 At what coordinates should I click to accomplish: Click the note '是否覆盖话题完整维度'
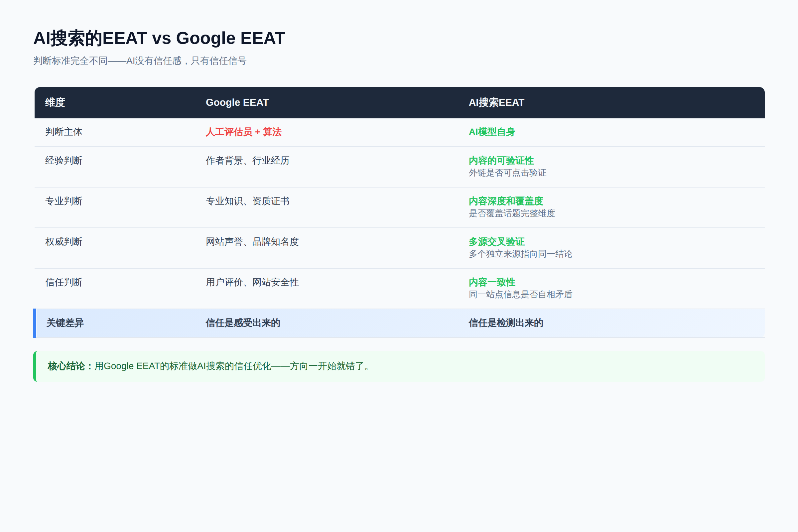tap(512, 213)
